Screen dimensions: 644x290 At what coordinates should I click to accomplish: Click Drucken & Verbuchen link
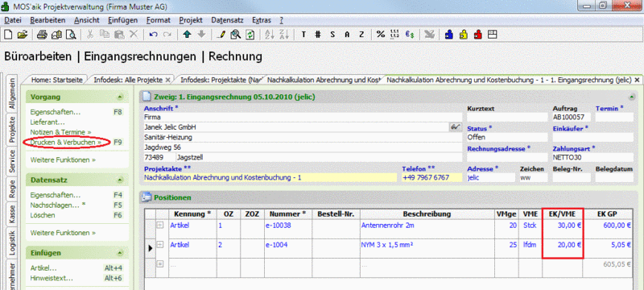point(66,142)
